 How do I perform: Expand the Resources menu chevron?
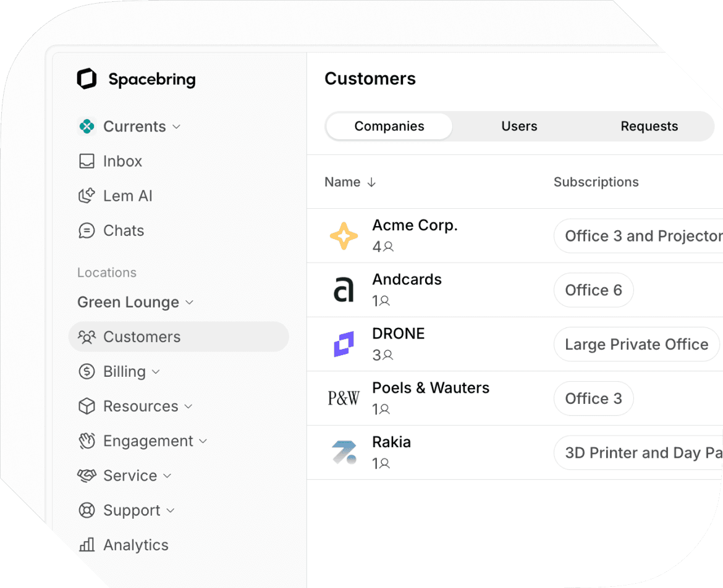click(x=188, y=406)
